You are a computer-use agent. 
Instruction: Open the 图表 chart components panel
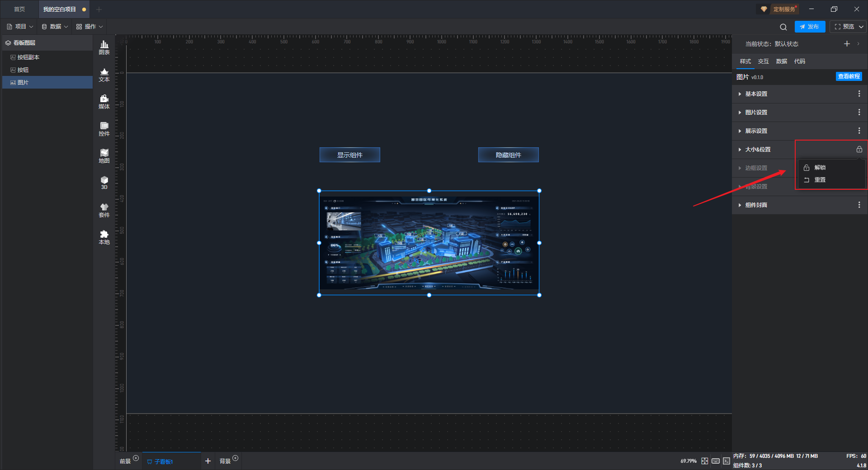coord(104,47)
